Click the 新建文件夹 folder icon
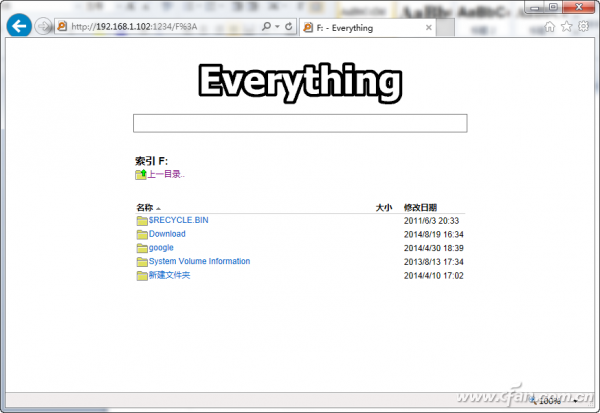This screenshot has width=600, height=413. point(142,276)
